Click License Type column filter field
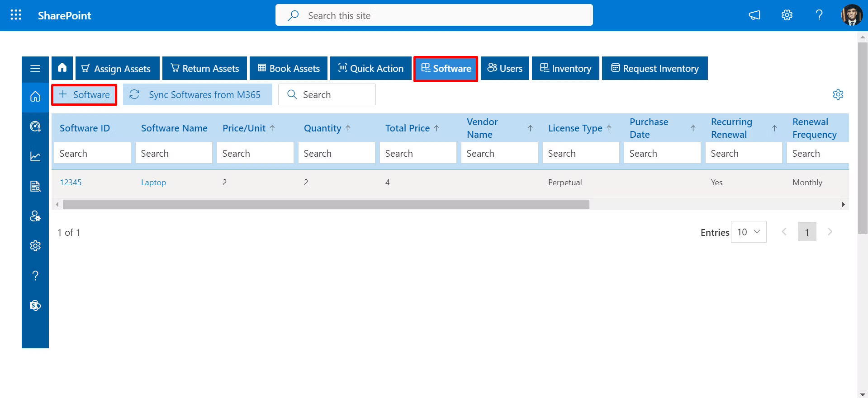Image resolution: width=868 pixels, height=398 pixels. pyautogui.click(x=581, y=153)
